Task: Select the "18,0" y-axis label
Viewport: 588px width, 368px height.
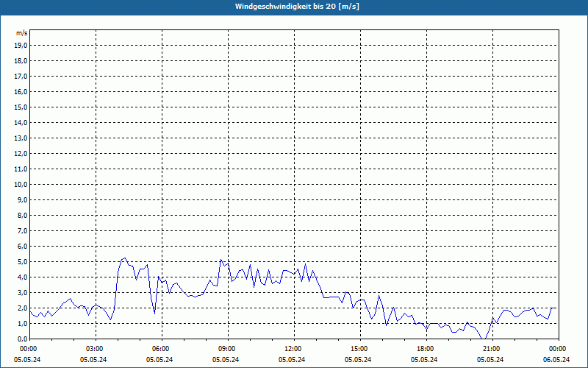Action: (21, 61)
